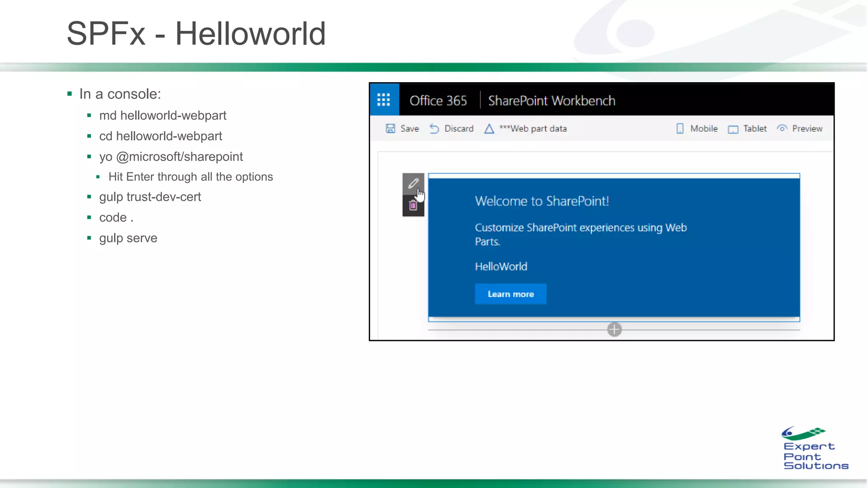Open the Office 365 app launcher waffle
Viewport: 868px width, 488px height.
pos(384,100)
